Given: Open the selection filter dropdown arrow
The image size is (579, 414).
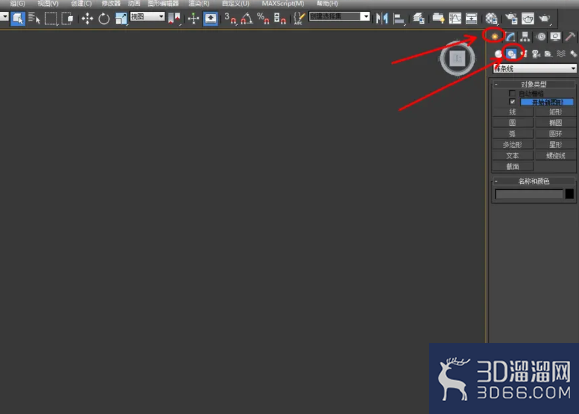Looking at the screenshot, I should tap(4, 17).
